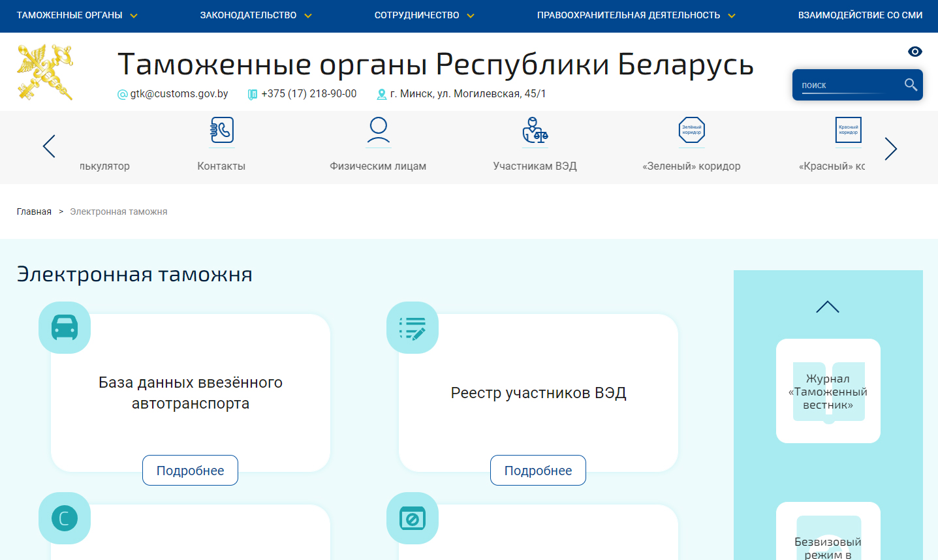This screenshot has height=560, width=938.
Task: Click the circular C icon card
Action: click(x=65, y=518)
